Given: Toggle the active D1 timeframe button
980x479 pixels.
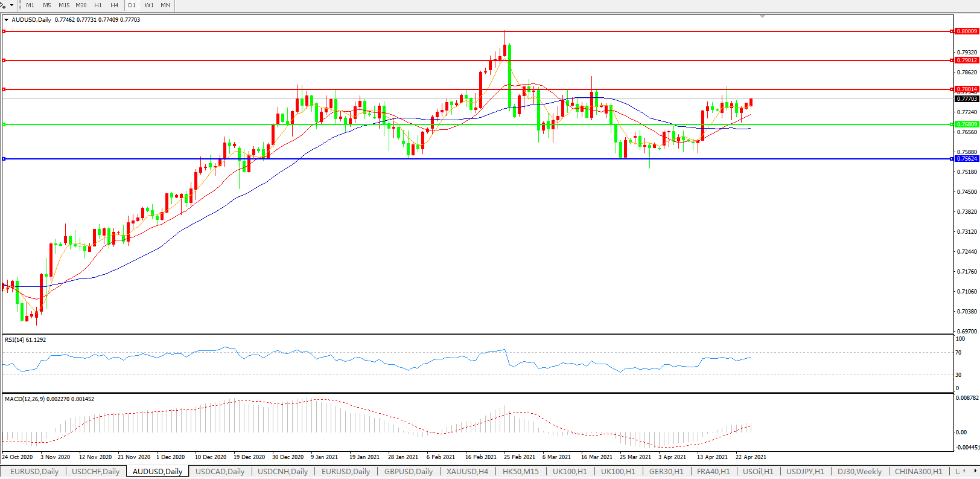Looking at the screenshot, I should (132, 5).
